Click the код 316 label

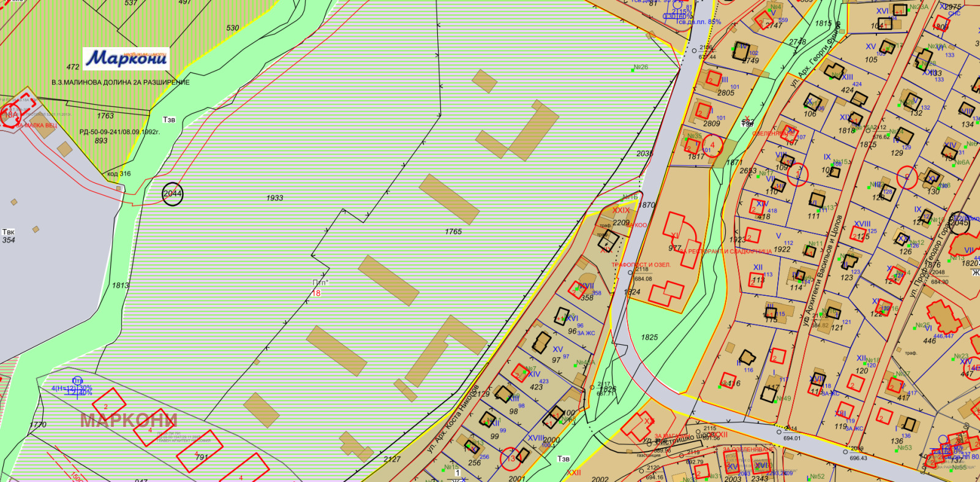click(119, 174)
